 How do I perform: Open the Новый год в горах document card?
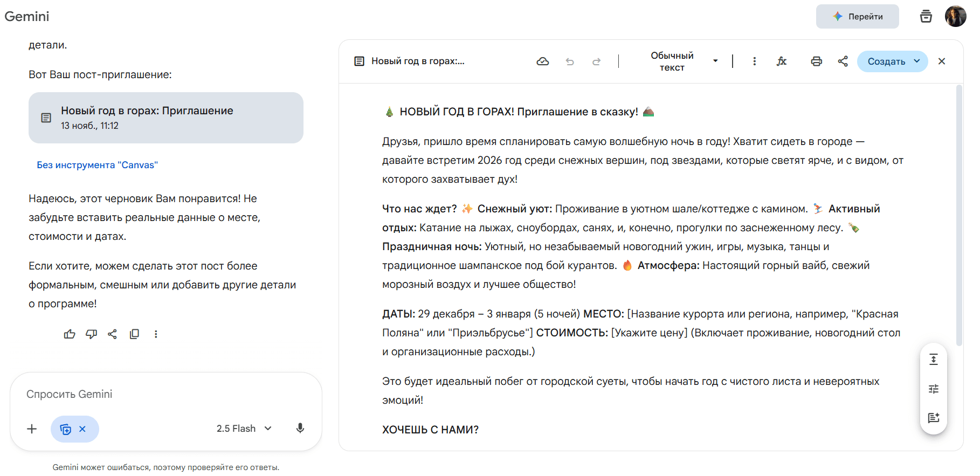click(166, 118)
